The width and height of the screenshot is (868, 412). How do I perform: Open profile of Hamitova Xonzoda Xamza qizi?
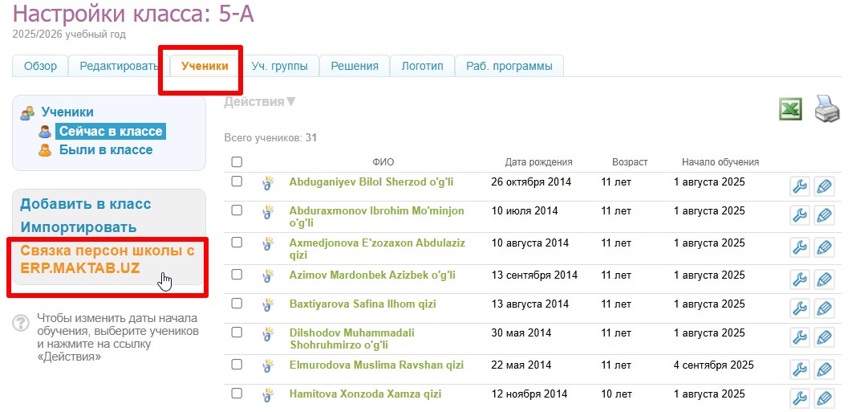click(x=365, y=394)
